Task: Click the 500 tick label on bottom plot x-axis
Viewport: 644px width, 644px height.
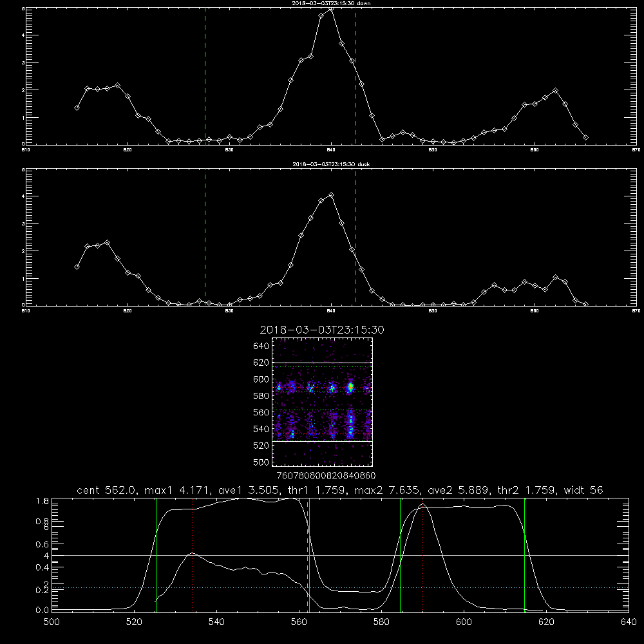Action: click(x=52, y=622)
